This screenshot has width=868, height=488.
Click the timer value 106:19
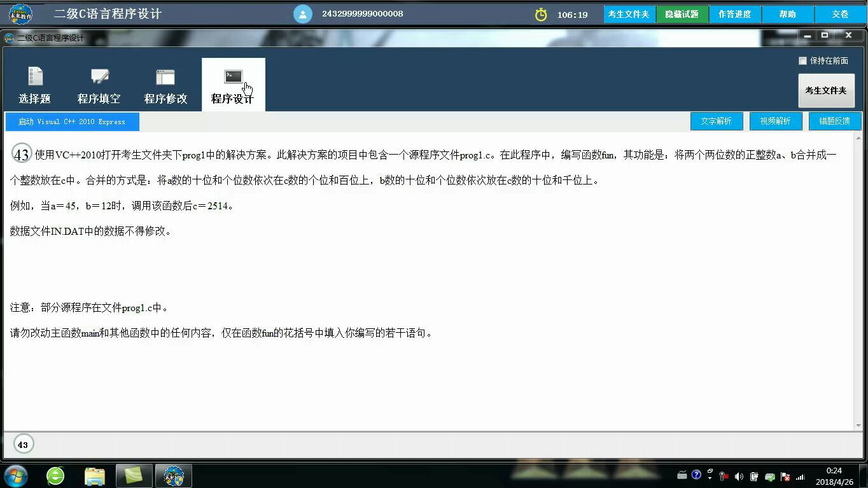(572, 15)
